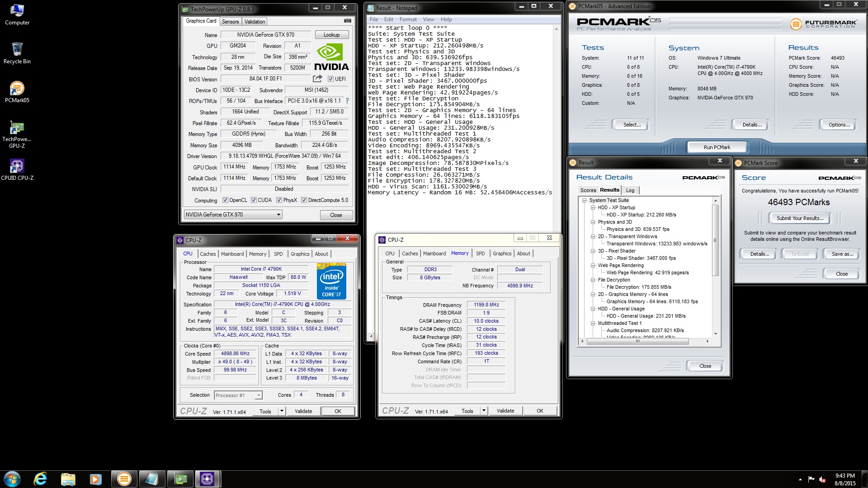
Task: Click the NVIDIA logo in GPU-Z
Action: point(331,57)
